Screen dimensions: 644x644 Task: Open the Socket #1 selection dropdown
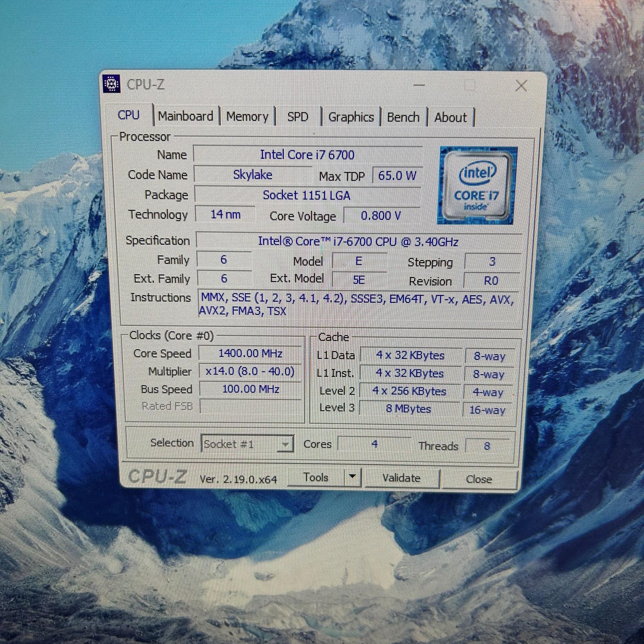247,444
